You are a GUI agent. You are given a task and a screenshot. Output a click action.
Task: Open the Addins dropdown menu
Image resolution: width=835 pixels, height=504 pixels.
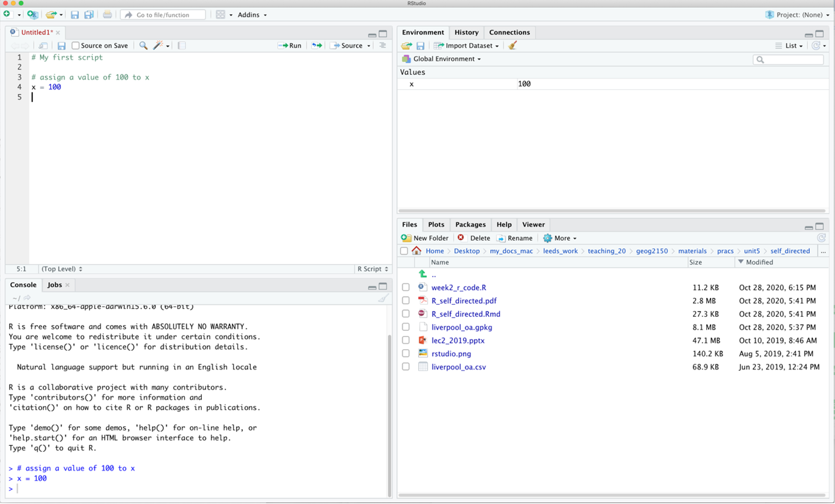tap(252, 15)
